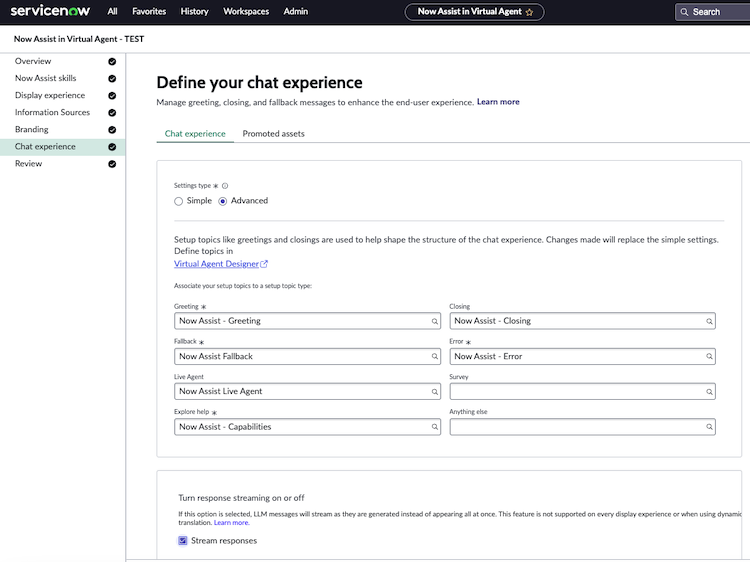
Task: Click the global Search box
Action: pyautogui.click(x=712, y=12)
